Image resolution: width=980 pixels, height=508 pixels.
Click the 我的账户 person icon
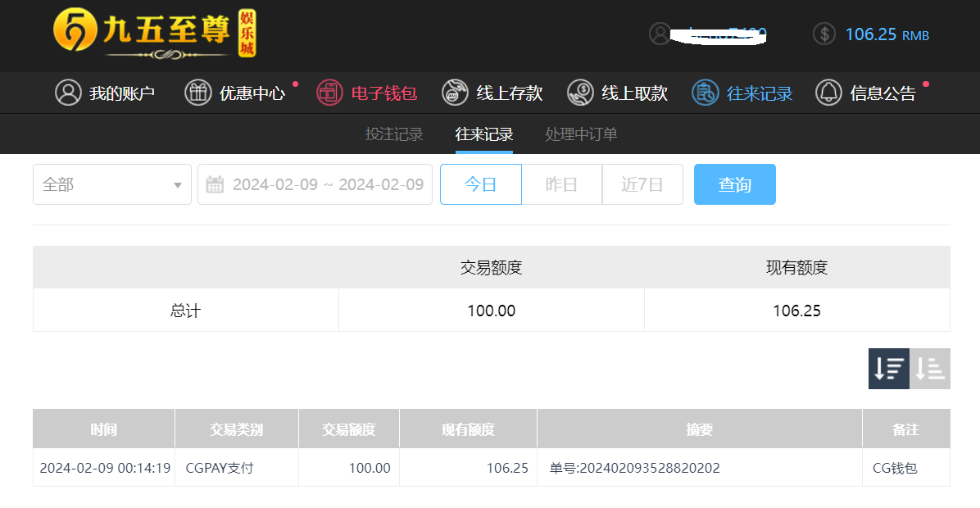pos(68,93)
